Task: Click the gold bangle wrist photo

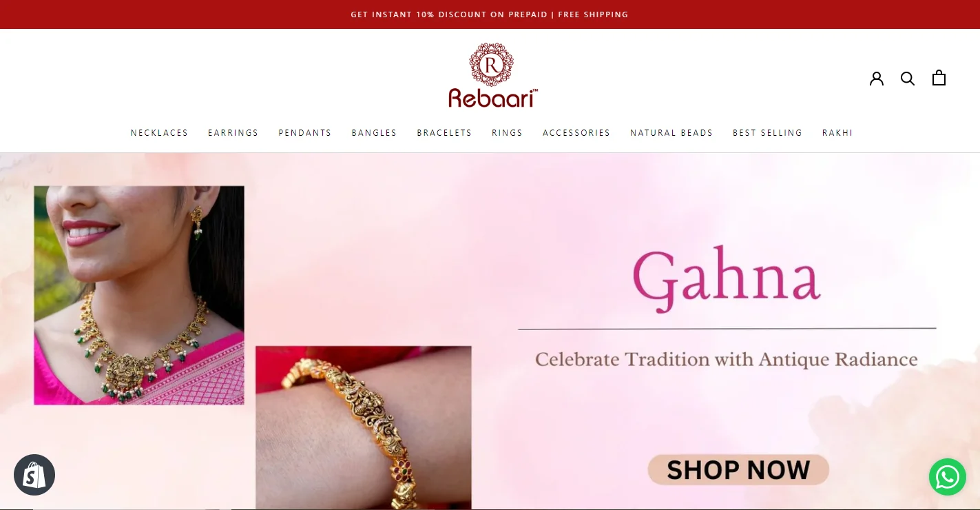Action: tap(364, 427)
